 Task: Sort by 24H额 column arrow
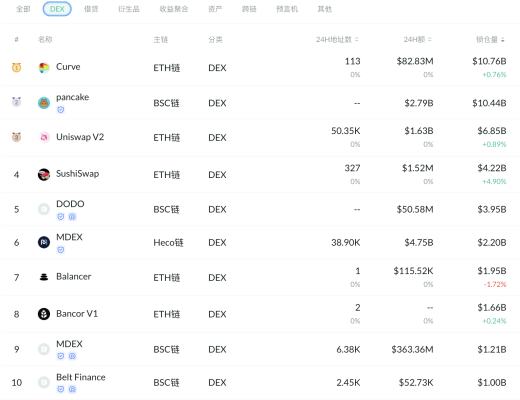click(x=430, y=40)
